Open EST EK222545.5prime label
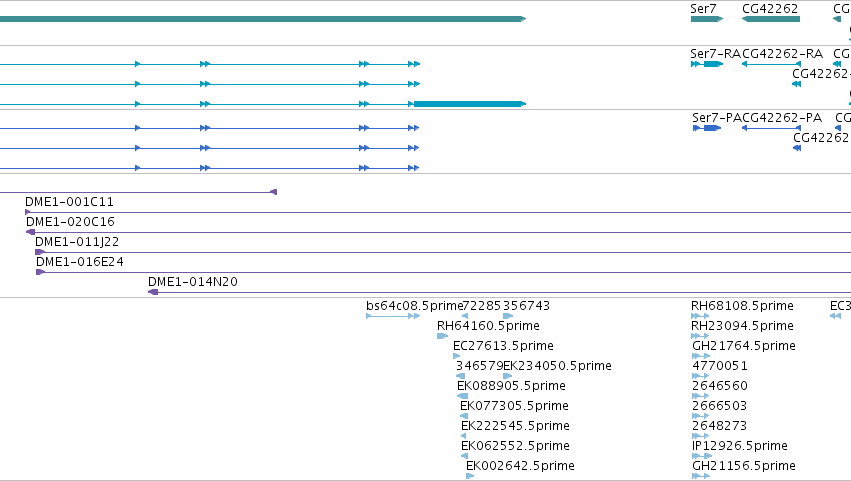The height and width of the screenshot is (481, 851). click(x=515, y=427)
